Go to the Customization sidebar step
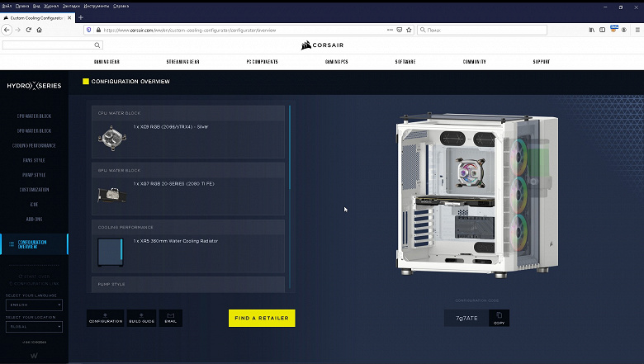The height and width of the screenshot is (364, 644). coord(34,190)
